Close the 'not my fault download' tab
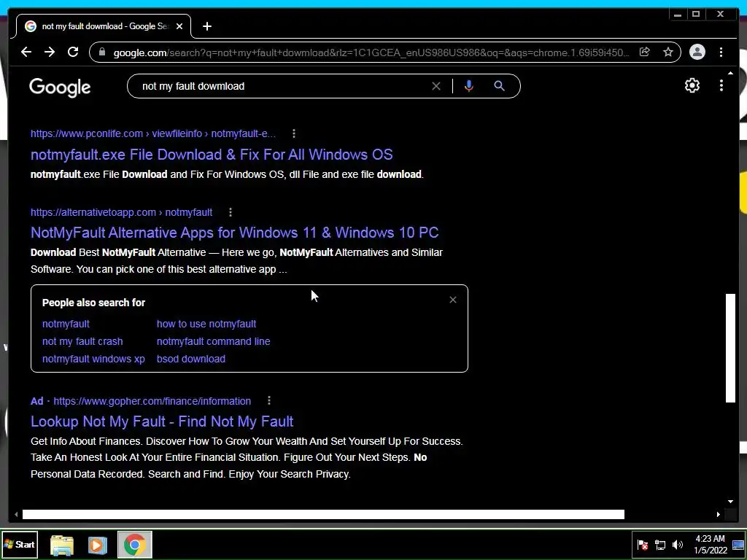Screen dimensions: 747x560 click(x=179, y=26)
